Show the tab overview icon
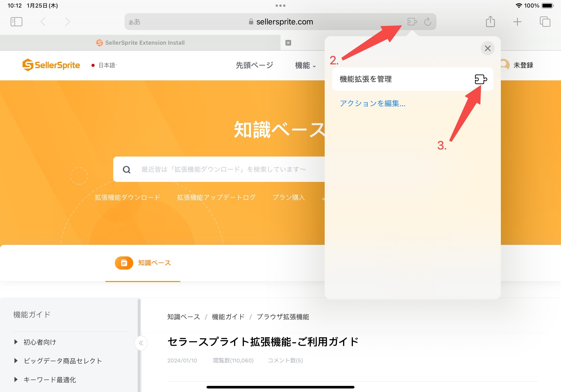This screenshot has height=392, width=561. point(545,22)
